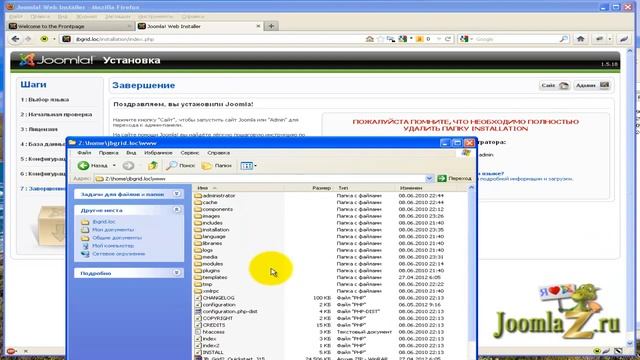Viewport: 640px width, 360px height.
Task: Open the Файл menu in Explorer
Action: click(x=84, y=153)
